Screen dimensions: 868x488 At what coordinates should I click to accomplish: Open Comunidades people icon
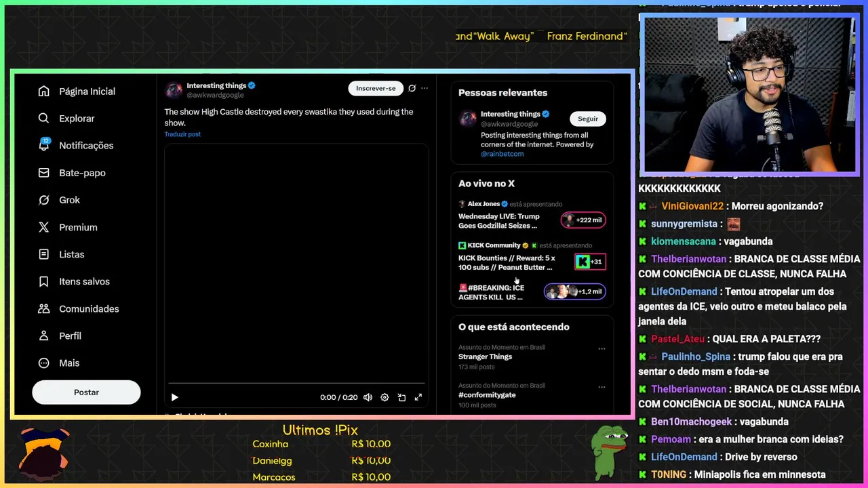(44, 308)
